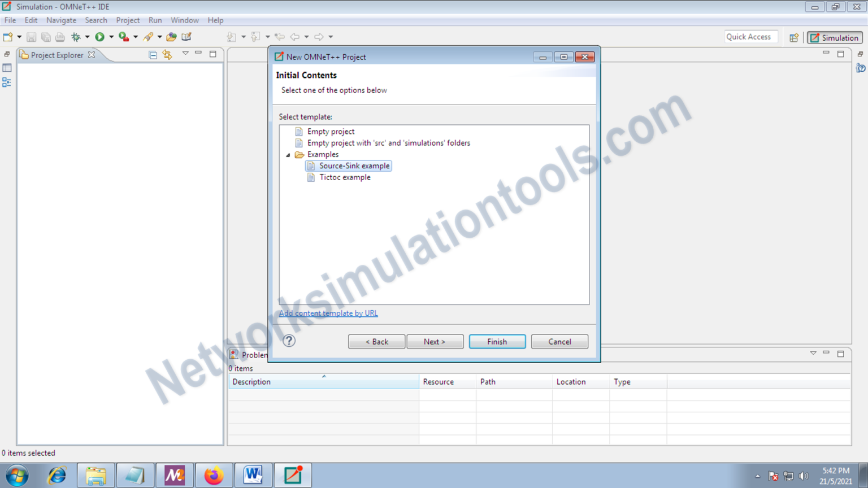Open Search using the flashlight toolbar icon

pyautogui.click(x=149, y=36)
